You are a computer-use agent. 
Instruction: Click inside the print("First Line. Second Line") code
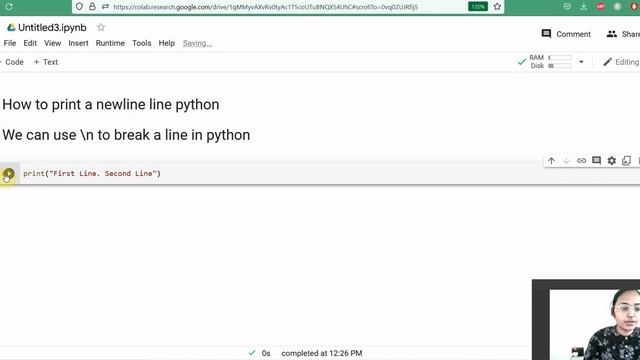[92, 173]
